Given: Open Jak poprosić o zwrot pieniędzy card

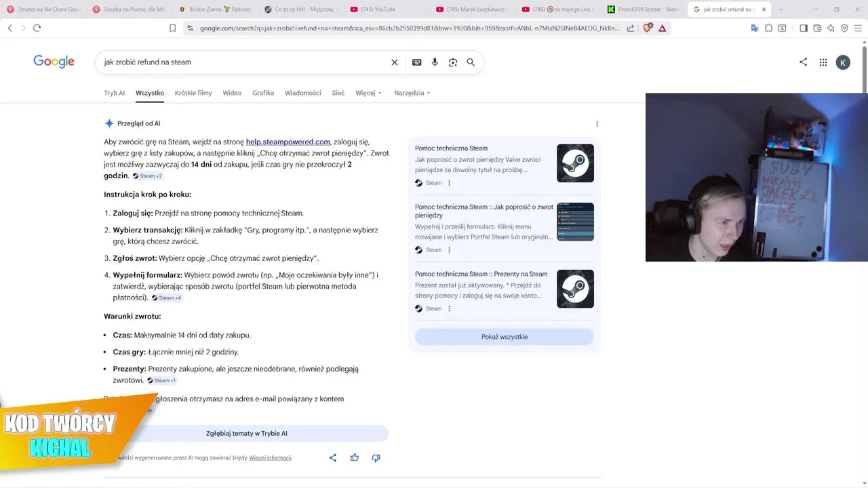Looking at the screenshot, I should (504, 228).
